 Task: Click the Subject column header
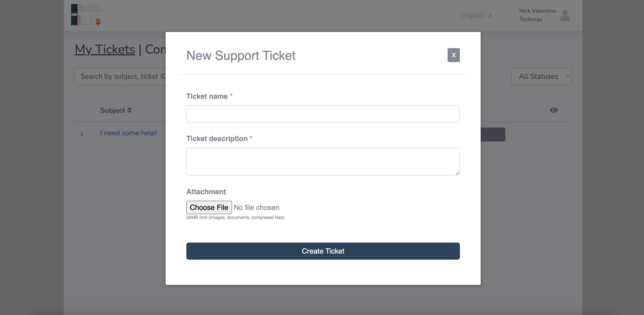(x=113, y=110)
